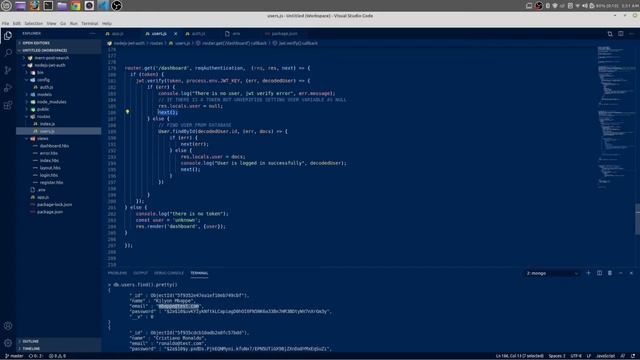
Task: Open the Source Control view
Action: point(8,70)
